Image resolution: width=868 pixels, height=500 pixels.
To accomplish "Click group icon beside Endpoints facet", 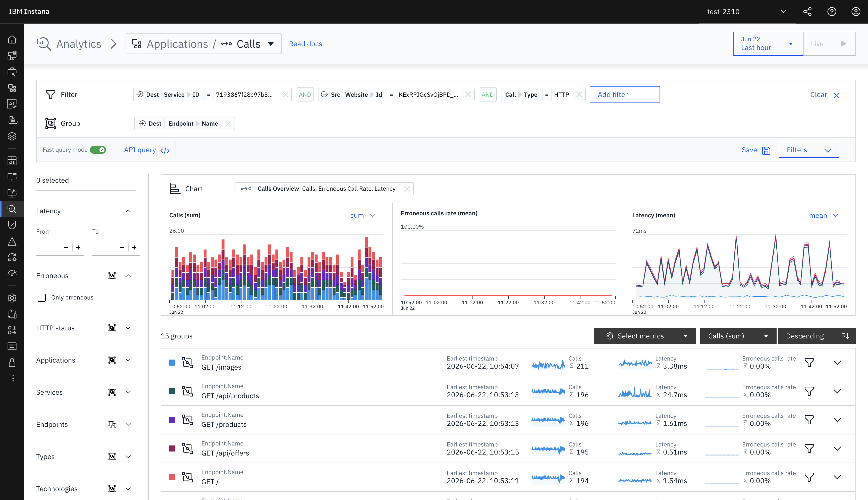I will 112,424.
